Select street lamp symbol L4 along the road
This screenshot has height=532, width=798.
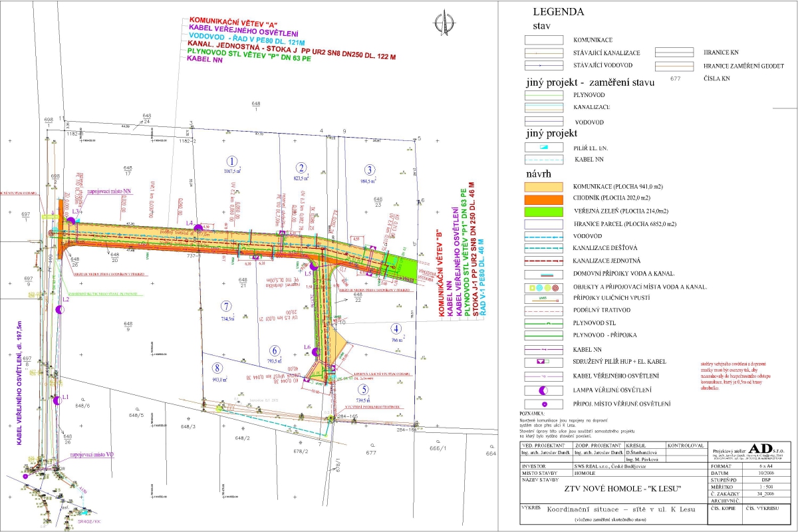(198, 229)
